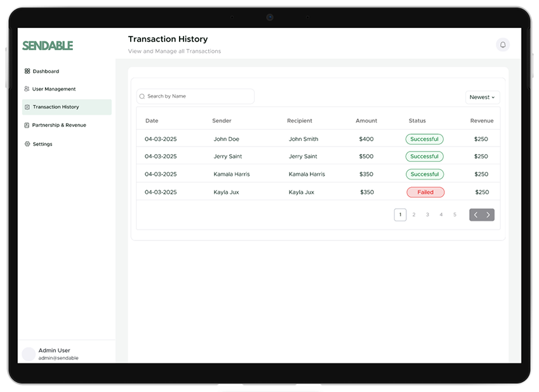
Task: Click the Successful status badge on John Doe's transaction
Action: [425, 139]
